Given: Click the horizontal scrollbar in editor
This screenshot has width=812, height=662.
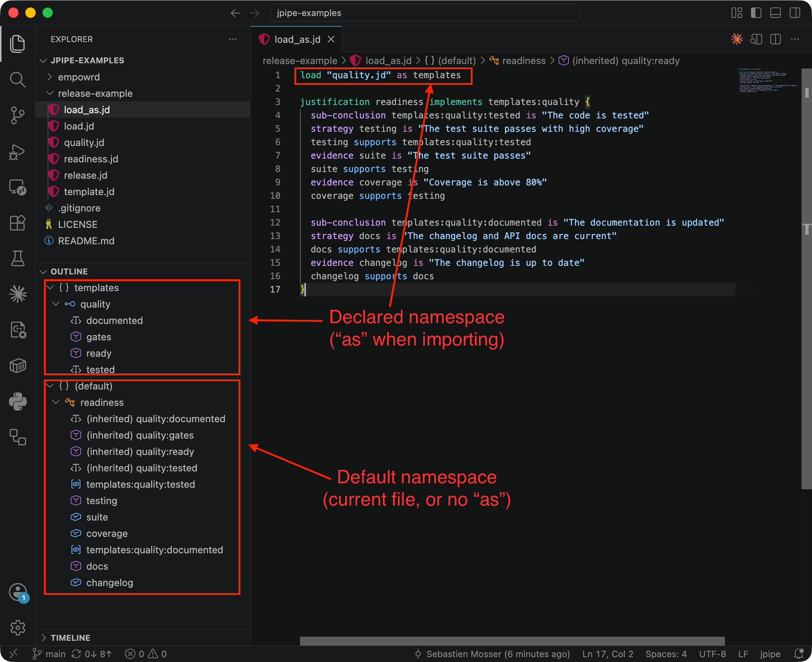Looking at the screenshot, I should tap(512, 641).
